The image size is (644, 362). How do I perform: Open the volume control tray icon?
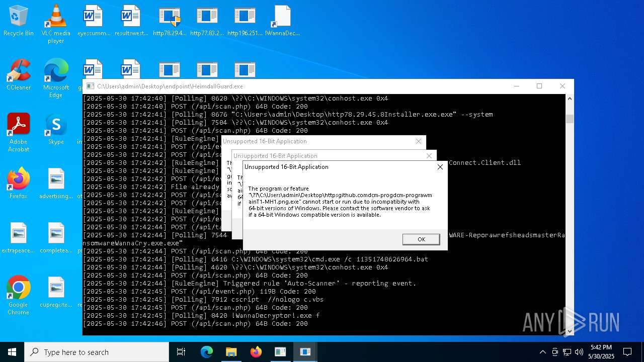pyautogui.click(x=579, y=352)
